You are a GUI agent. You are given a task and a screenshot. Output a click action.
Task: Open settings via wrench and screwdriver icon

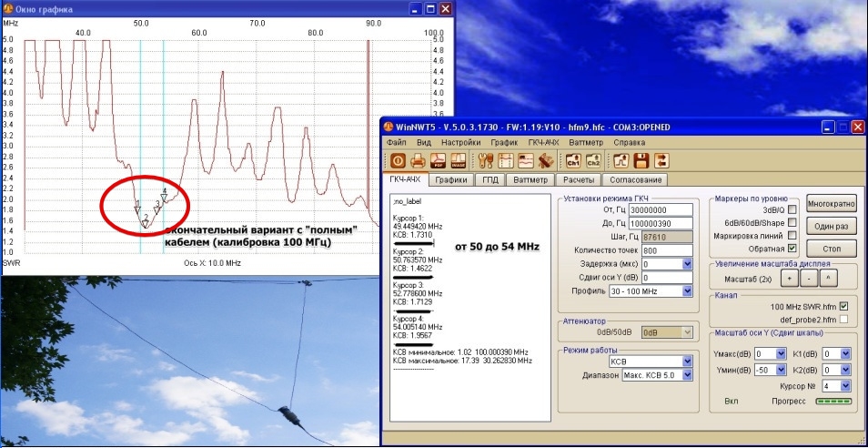pos(486,160)
